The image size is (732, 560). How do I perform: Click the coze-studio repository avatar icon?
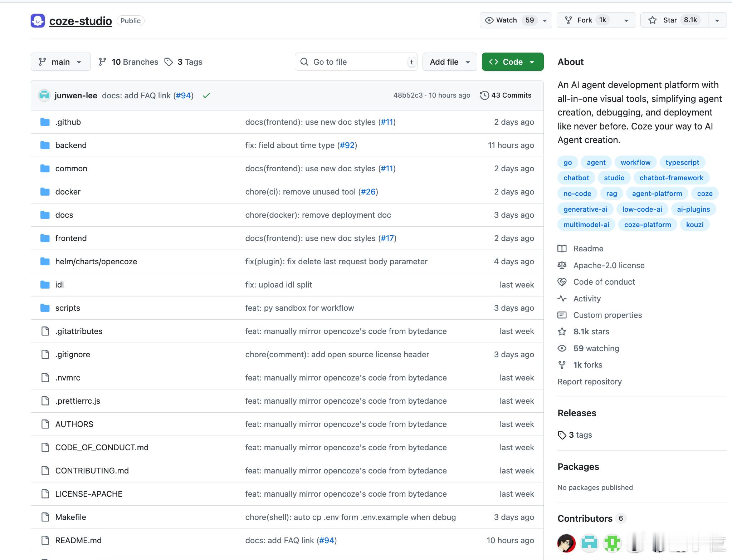point(38,21)
